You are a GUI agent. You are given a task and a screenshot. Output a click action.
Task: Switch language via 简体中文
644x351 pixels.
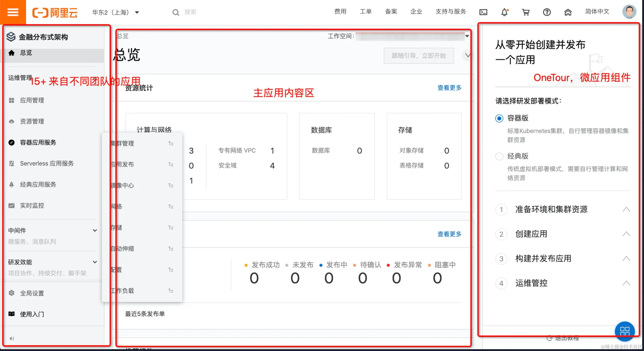coord(597,12)
